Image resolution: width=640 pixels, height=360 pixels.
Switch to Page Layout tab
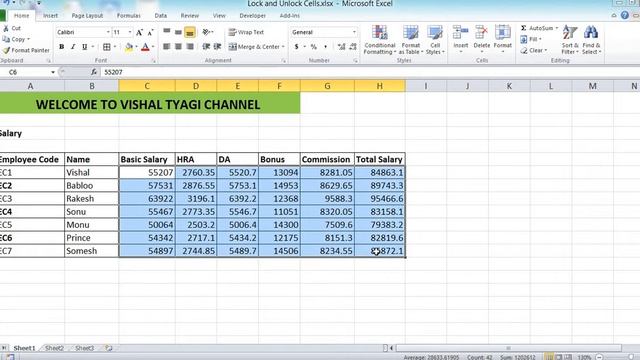[x=87, y=16]
